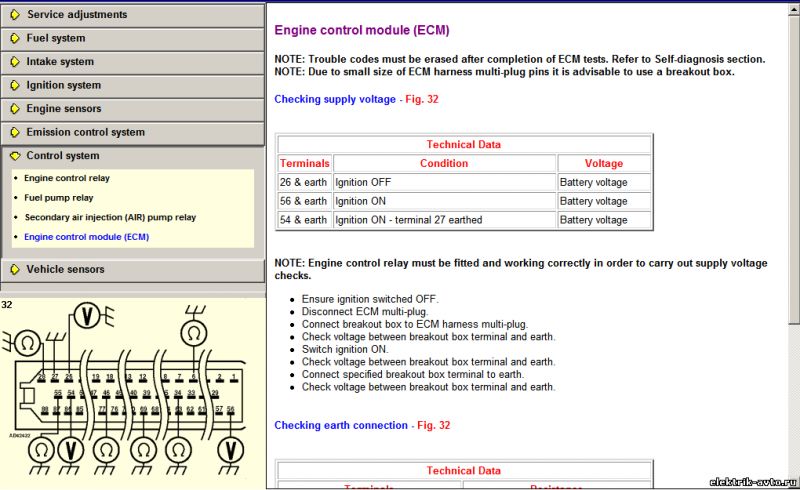Image resolution: width=800 pixels, height=490 pixels.
Task: Select the Engine control module (ECM) topic
Action: [87, 237]
